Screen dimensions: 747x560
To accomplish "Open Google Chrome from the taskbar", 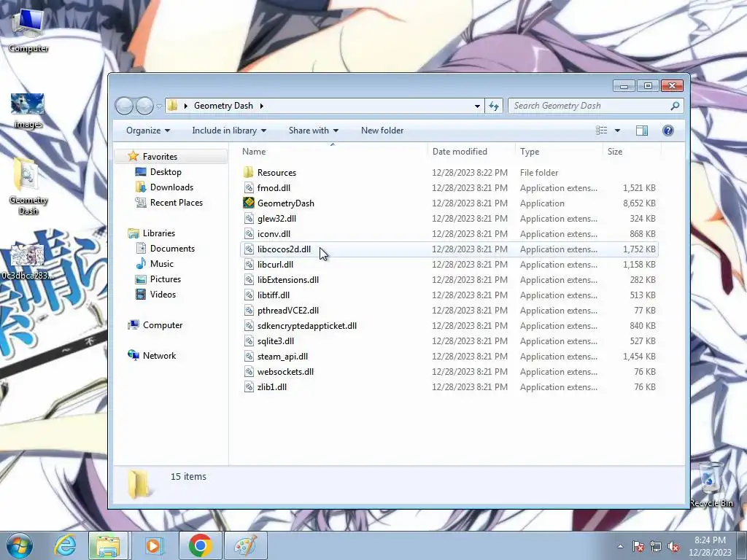I will pos(200,545).
